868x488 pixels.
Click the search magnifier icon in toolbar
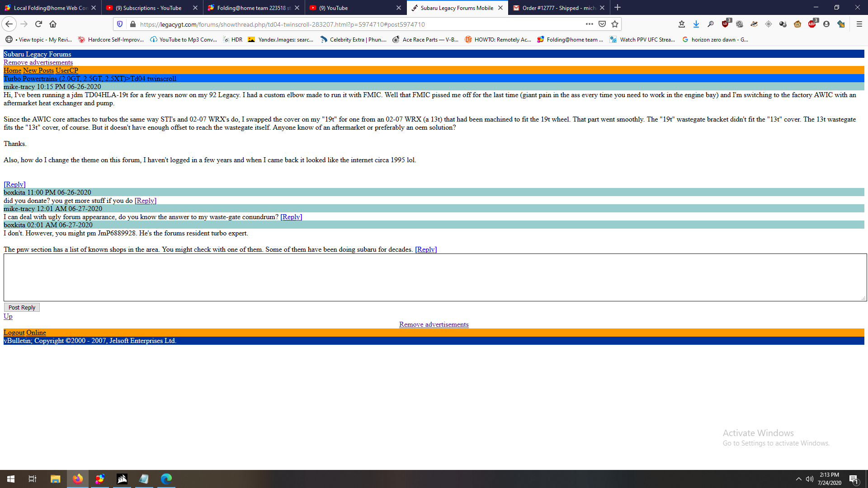point(710,24)
